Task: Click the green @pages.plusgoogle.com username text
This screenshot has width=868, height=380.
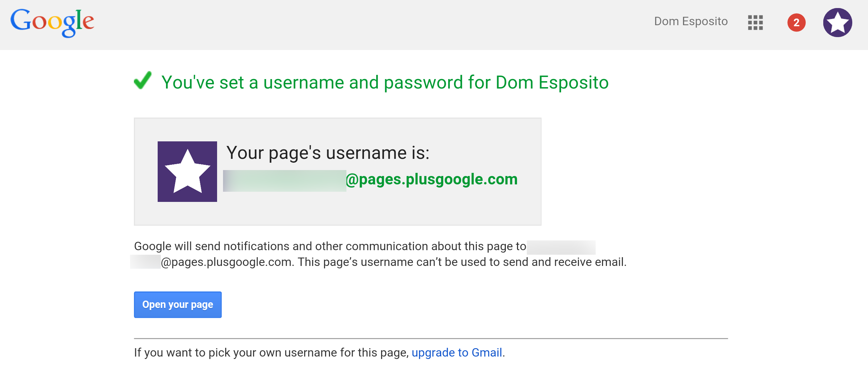Action: tap(432, 180)
